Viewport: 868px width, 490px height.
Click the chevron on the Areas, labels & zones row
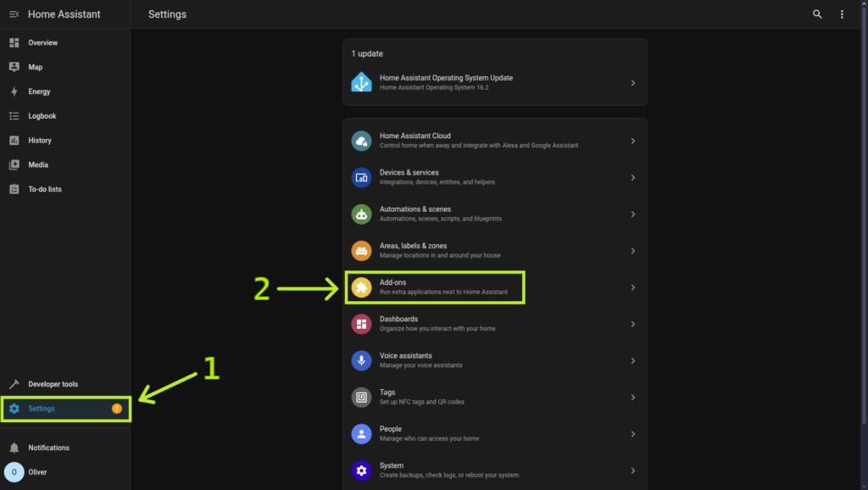point(632,250)
